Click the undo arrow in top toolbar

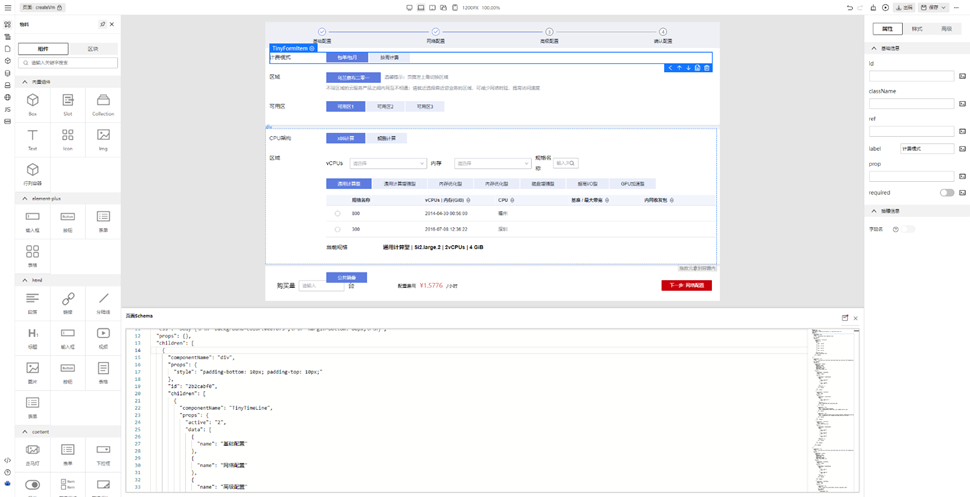point(850,7)
